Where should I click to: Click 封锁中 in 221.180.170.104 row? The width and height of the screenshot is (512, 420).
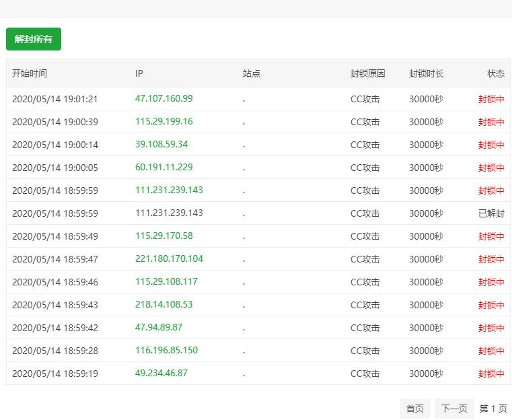491,259
